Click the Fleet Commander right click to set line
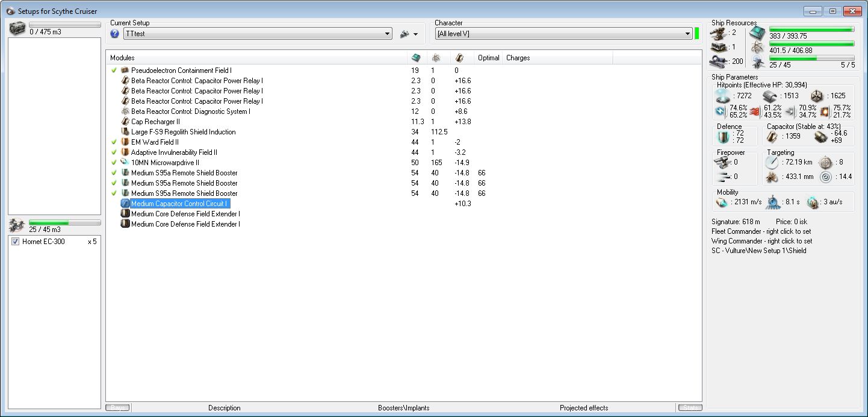 761,231
